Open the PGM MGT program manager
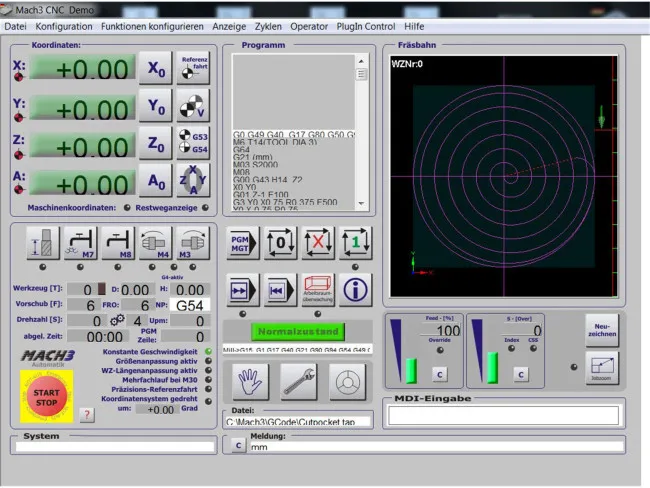650x488 pixels. coord(243,243)
